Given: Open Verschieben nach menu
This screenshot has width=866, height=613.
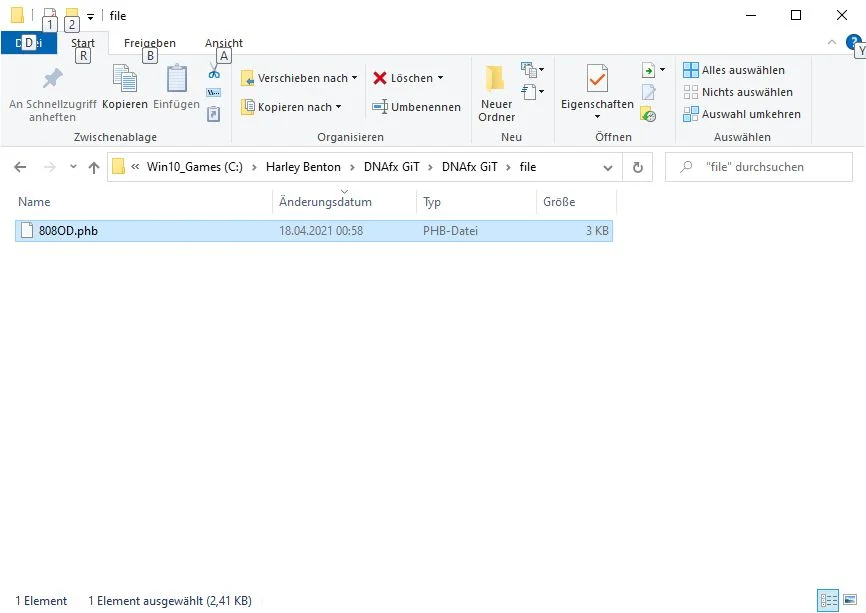Looking at the screenshot, I should click(x=299, y=78).
